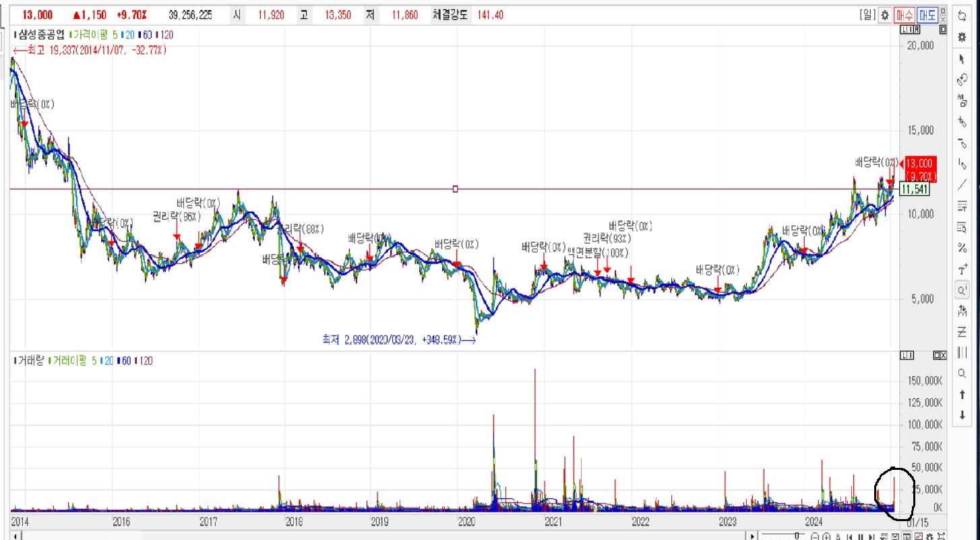Screen dimensions: 980x540
Task: Close the volume pane with X
Action: click(943, 355)
